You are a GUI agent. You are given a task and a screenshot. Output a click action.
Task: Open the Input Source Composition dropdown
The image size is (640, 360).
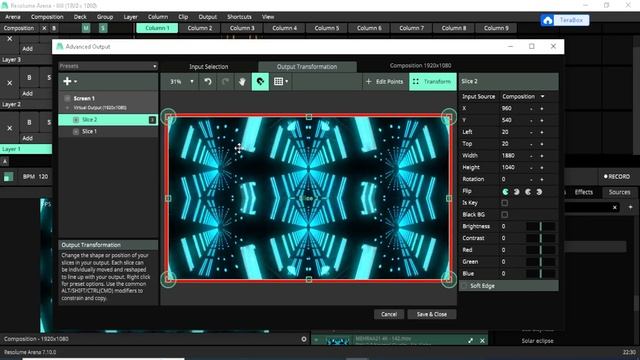click(x=523, y=97)
